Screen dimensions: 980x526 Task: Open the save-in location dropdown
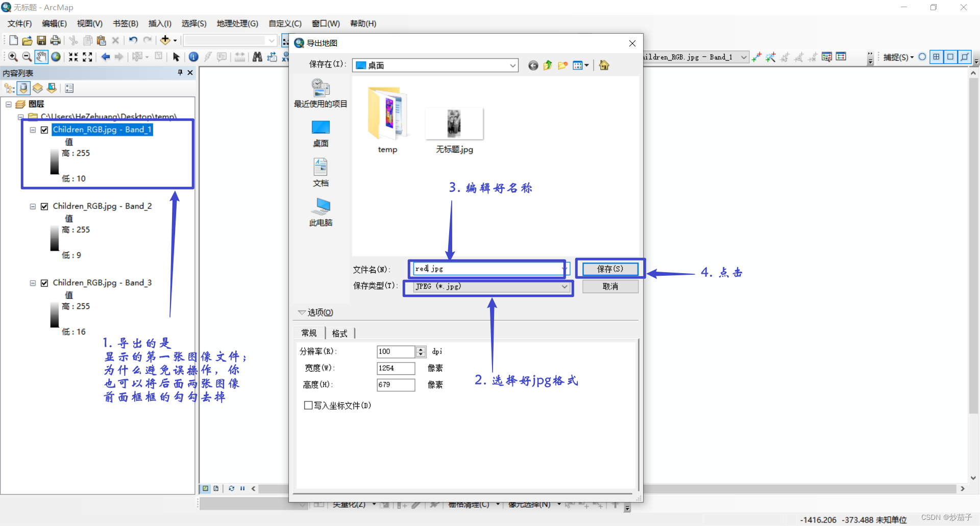pos(512,65)
